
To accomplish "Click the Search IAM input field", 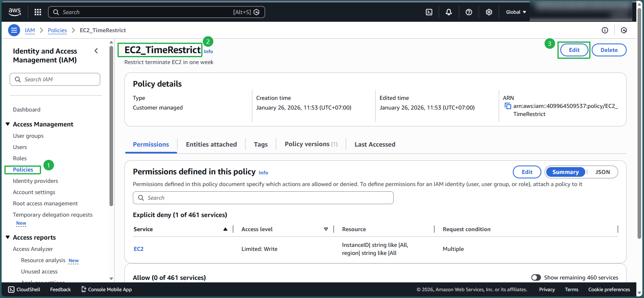I will (55, 79).
